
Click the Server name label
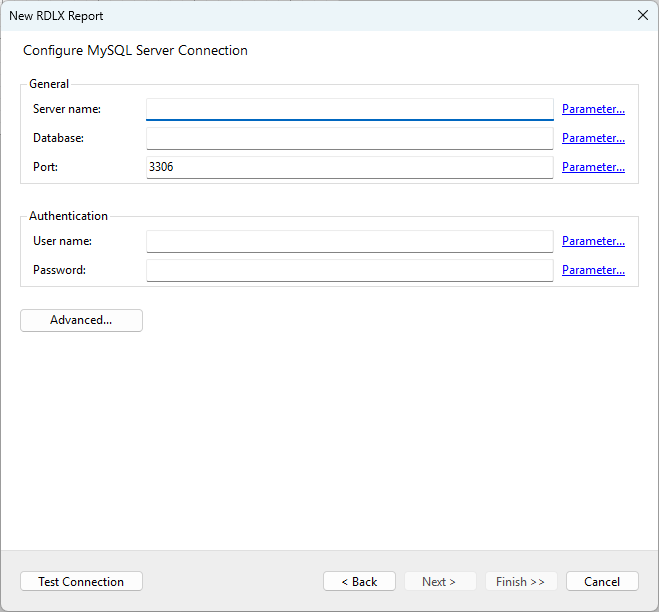tap(67, 109)
